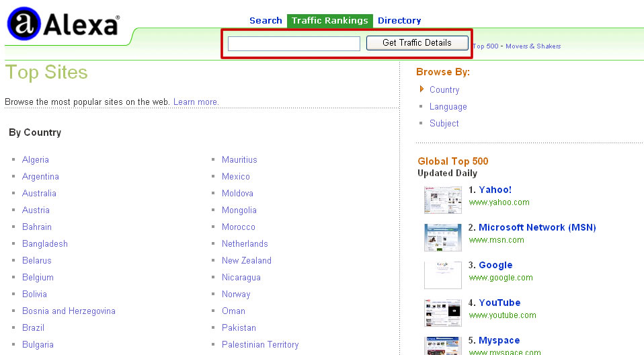Choose New Zealand from the country list
The image size is (644, 355).
(247, 261)
